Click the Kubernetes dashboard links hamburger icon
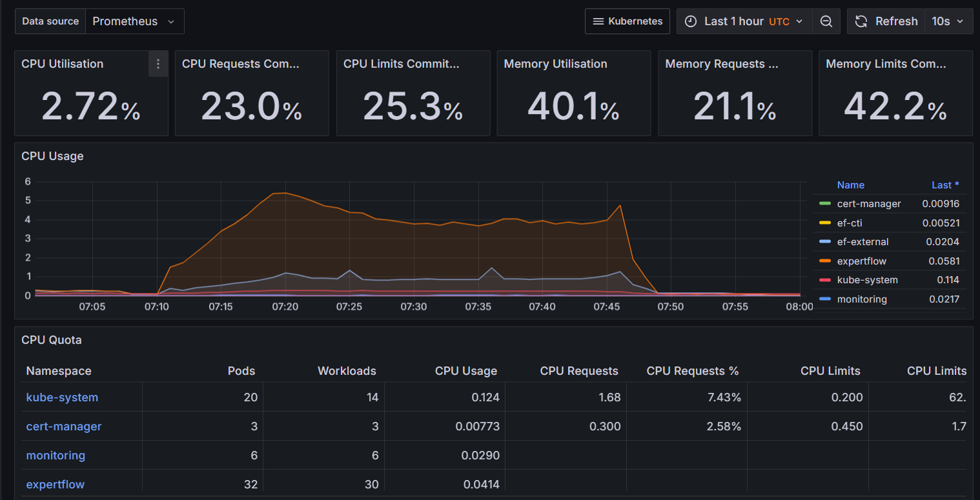 598,21
